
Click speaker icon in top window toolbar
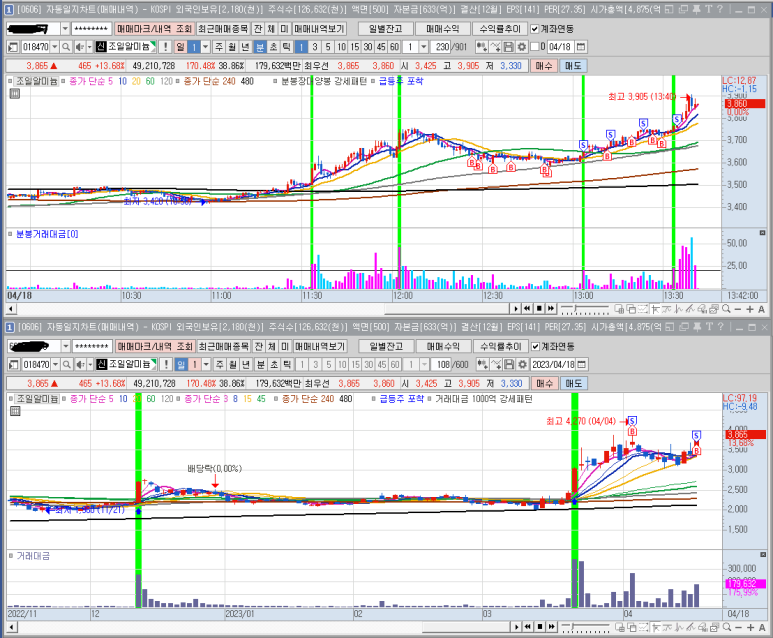(x=79, y=47)
